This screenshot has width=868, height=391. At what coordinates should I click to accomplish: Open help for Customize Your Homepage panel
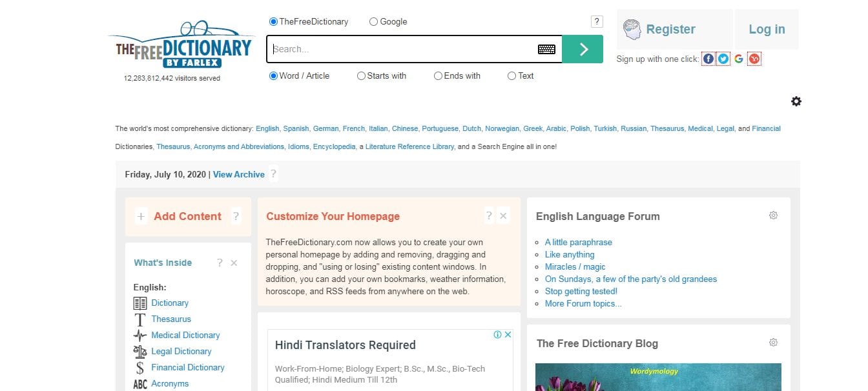coord(489,216)
